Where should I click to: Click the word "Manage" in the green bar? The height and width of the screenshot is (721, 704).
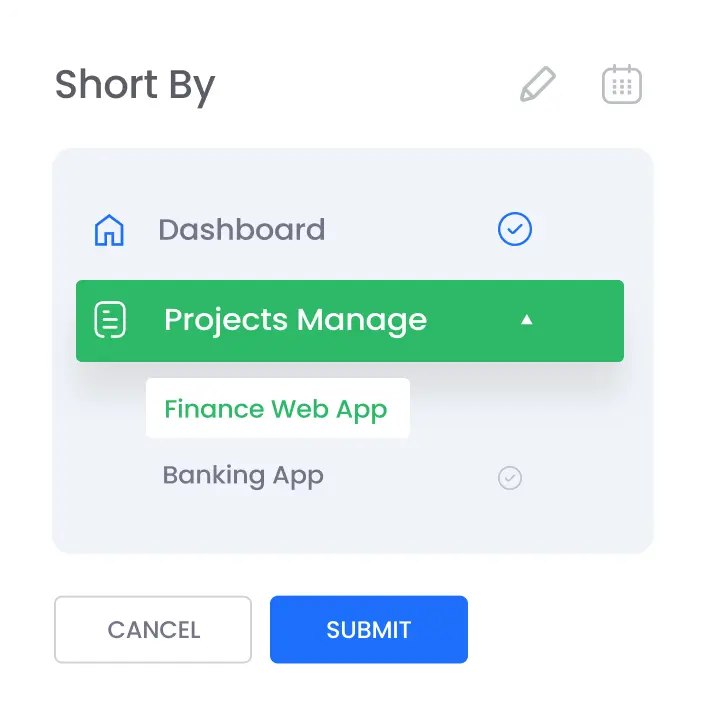coord(362,320)
